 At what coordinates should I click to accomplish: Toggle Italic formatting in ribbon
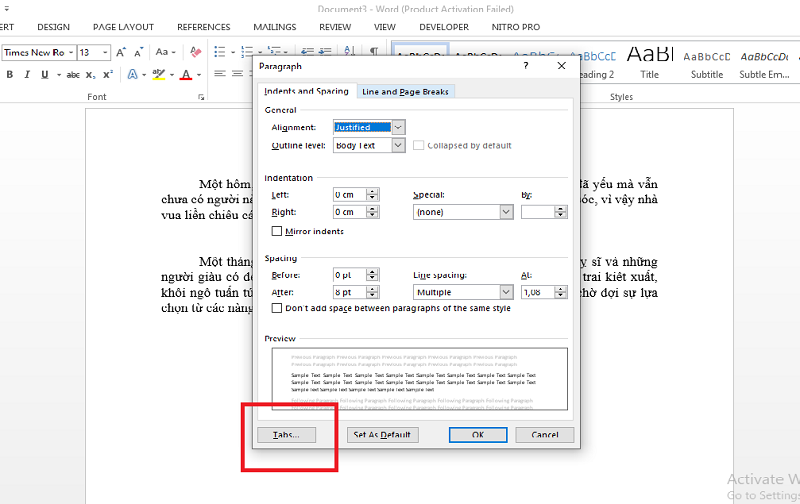27,74
